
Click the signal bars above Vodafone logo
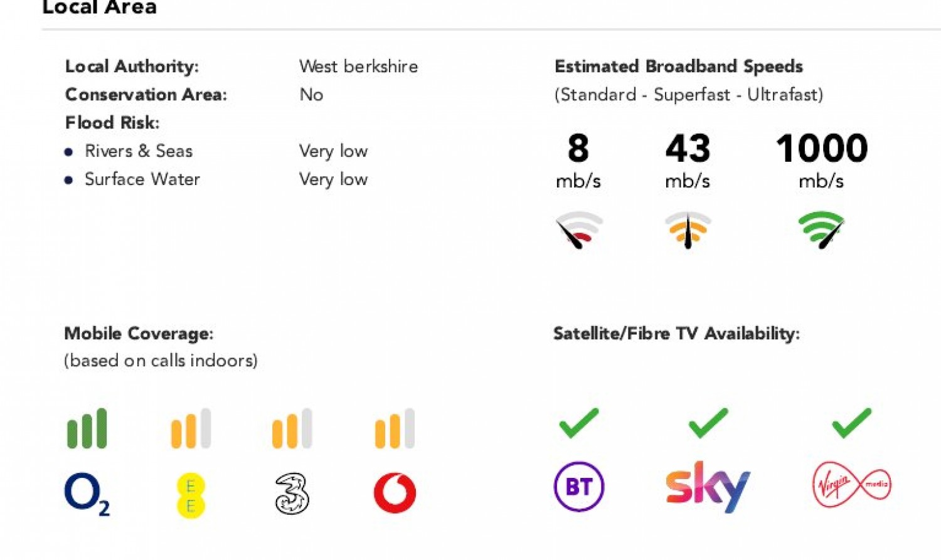point(395,428)
